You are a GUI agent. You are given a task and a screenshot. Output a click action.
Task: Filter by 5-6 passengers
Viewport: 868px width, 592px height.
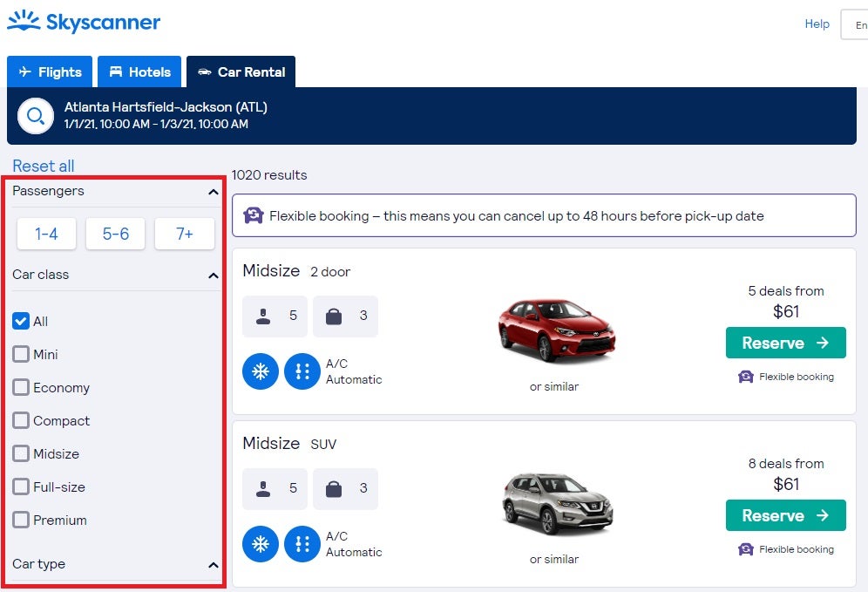[x=116, y=234]
